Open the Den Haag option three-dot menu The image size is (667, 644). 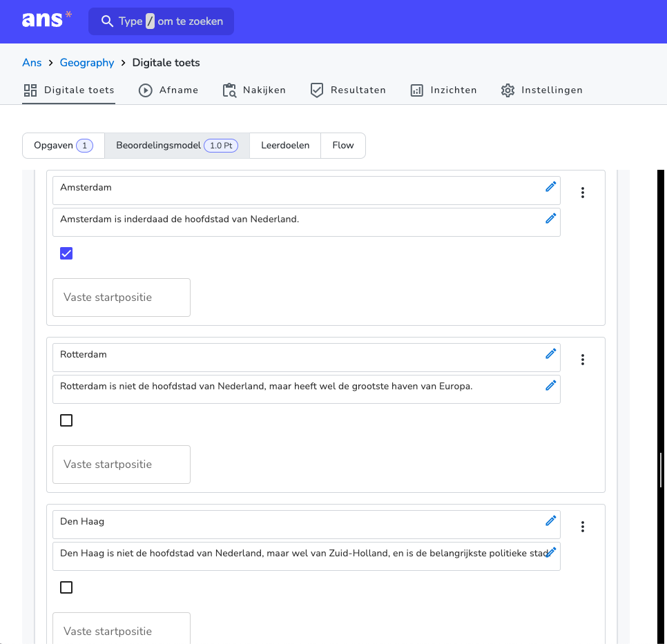[x=583, y=527]
